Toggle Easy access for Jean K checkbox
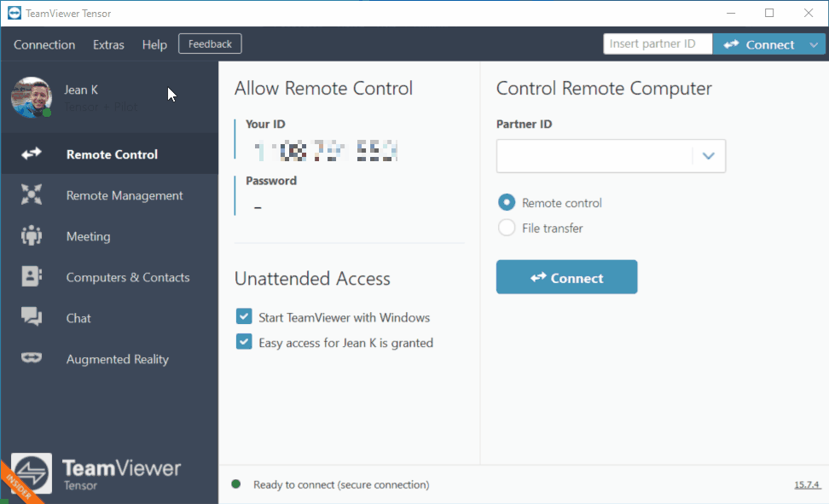829x504 pixels. [244, 342]
